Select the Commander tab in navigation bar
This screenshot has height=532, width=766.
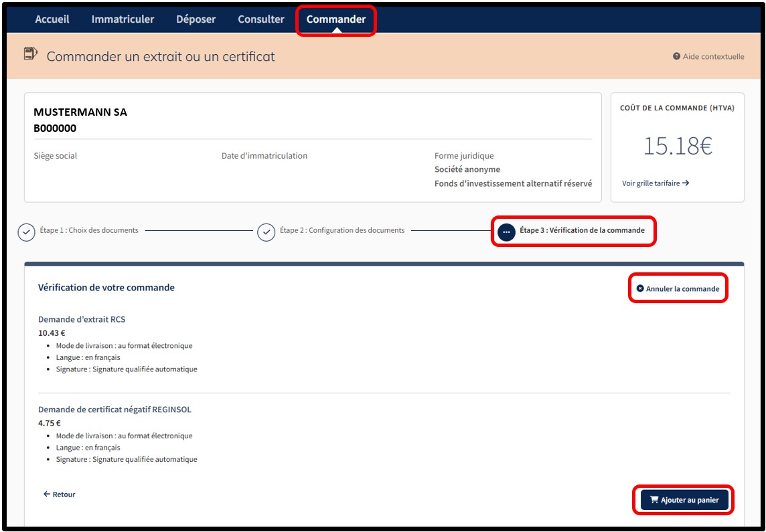click(x=336, y=19)
